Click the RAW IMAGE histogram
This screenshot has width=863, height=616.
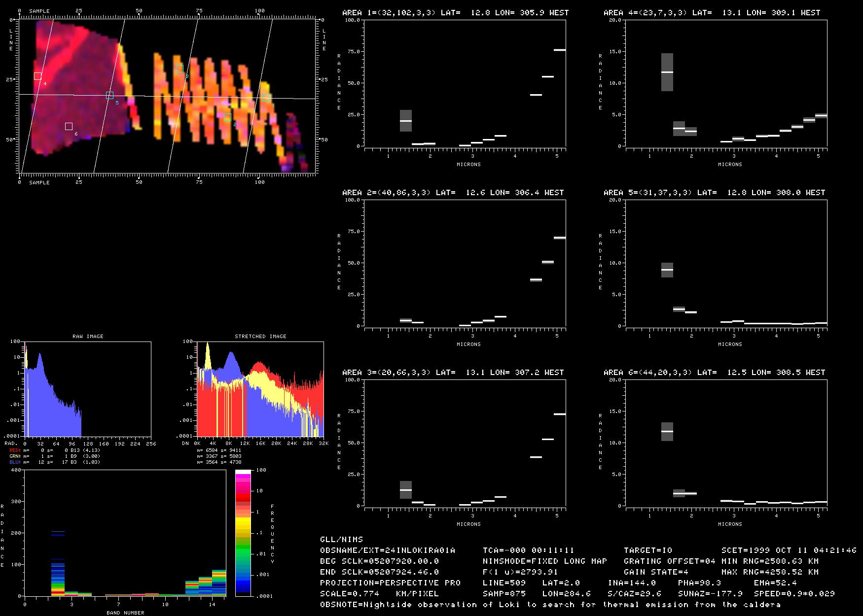[88, 389]
